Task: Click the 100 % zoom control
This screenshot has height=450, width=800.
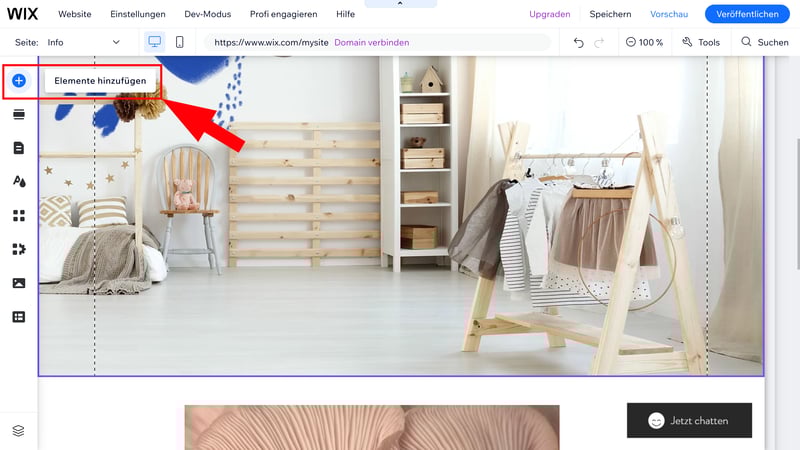Action: [645, 42]
